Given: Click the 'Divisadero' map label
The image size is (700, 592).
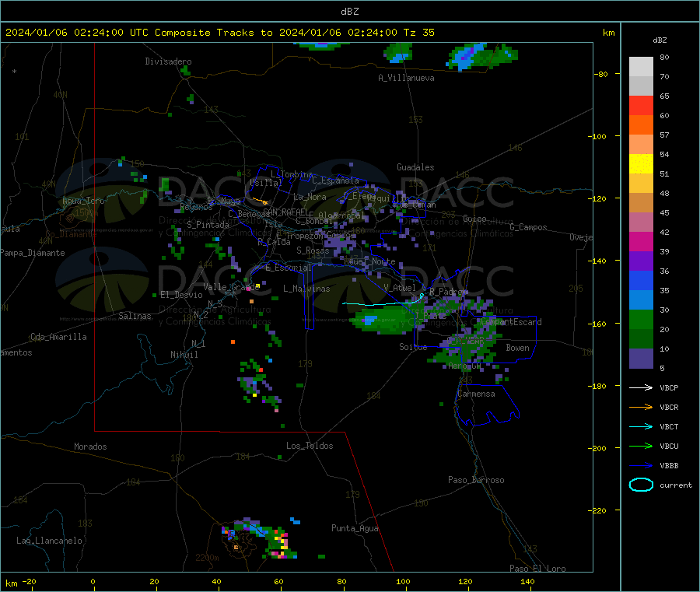Looking at the screenshot, I should 168,61.
